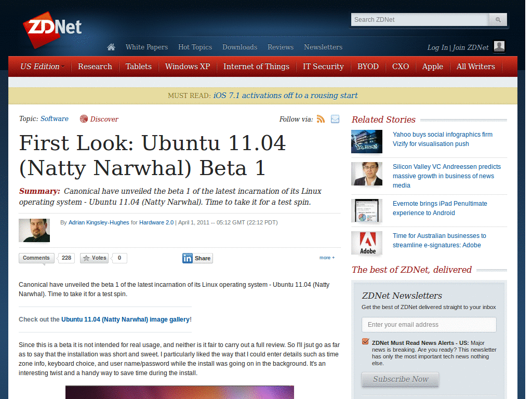
Task: Focus the Search ZDNet input field
Action: [x=420, y=20]
